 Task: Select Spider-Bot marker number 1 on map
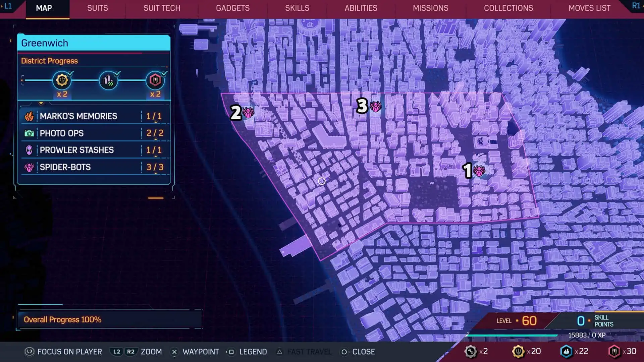pyautogui.click(x=479, y=171)
